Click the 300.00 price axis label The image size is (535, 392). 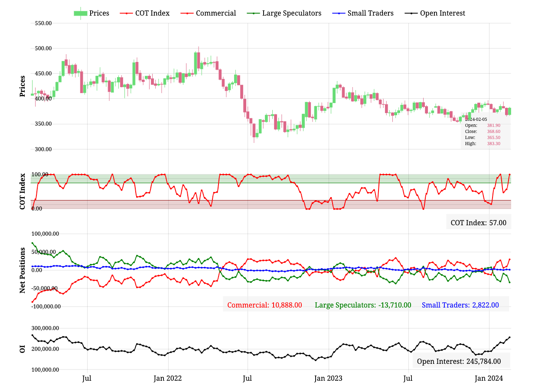click(x=43, y=149)
